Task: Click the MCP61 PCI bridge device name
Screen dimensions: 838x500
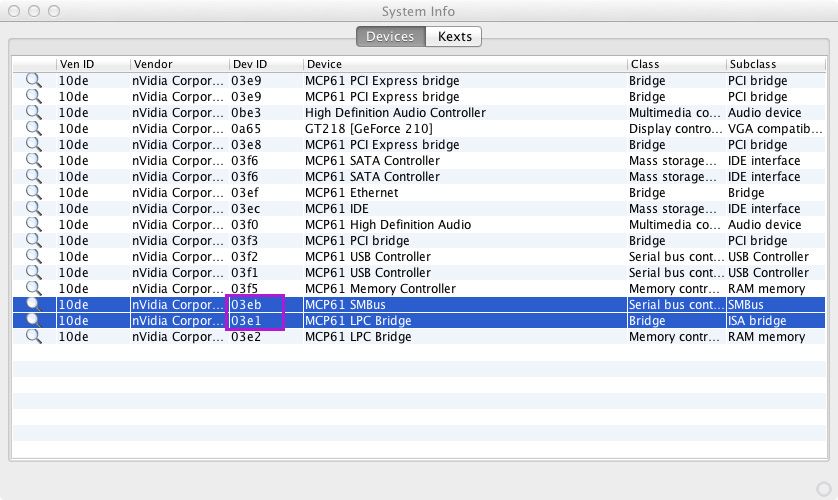Action: (357, 241)
